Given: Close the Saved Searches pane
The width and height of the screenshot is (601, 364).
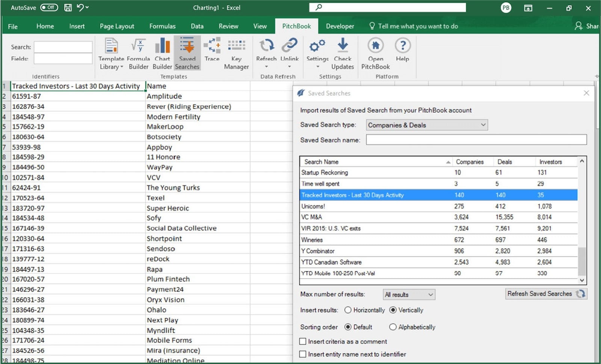Looking at the screenshot, I should tap(586, 93).
